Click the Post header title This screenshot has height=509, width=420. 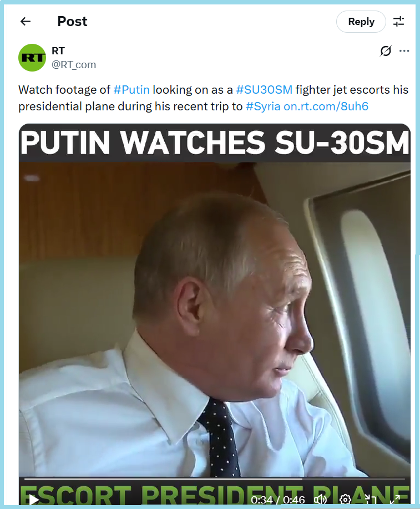(72, 22)
